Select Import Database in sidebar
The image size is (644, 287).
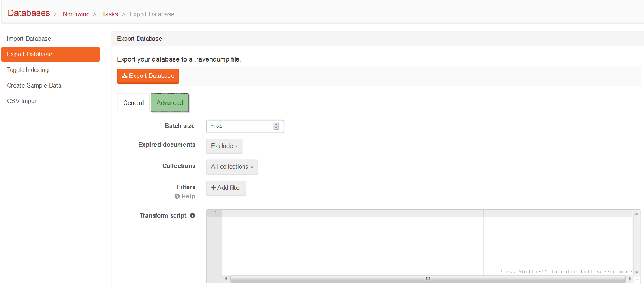pyautogui.click(x=51, y=39)
